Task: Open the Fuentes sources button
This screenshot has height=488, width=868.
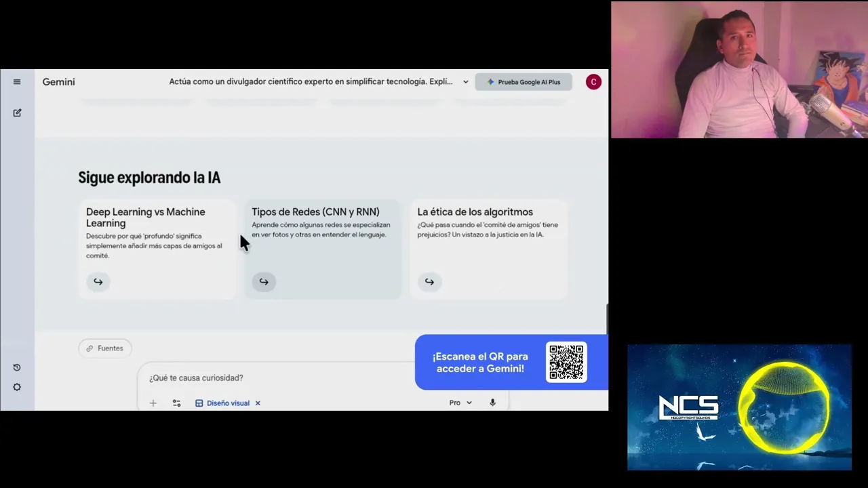Action: point(105,348)
